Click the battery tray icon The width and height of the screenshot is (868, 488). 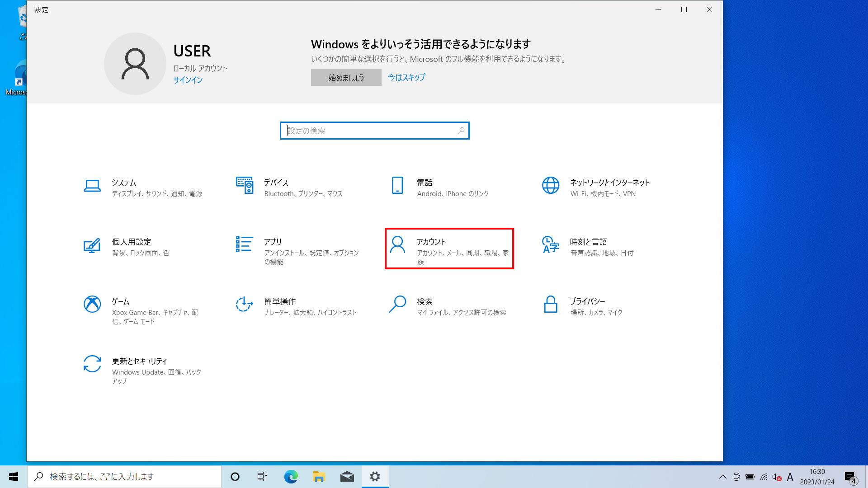[x=750, y=477]
